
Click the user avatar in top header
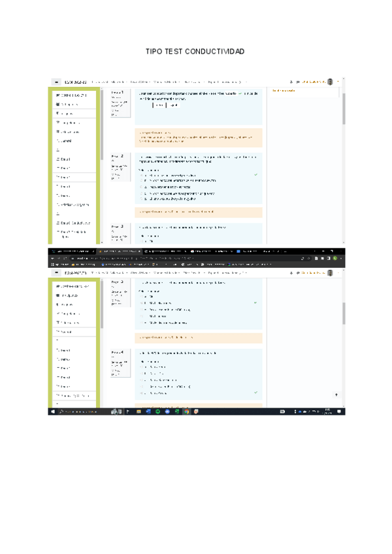point(331,82)
